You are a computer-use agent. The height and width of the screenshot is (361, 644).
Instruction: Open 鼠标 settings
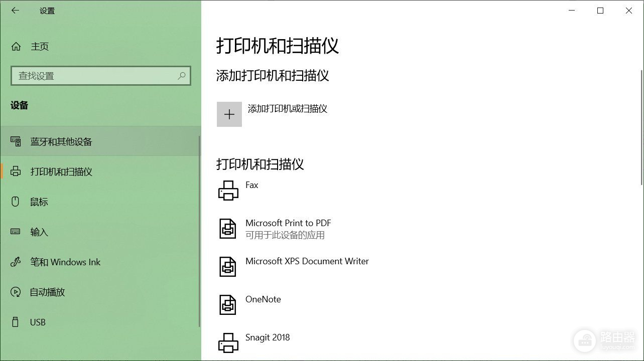(x=100, y=202)
